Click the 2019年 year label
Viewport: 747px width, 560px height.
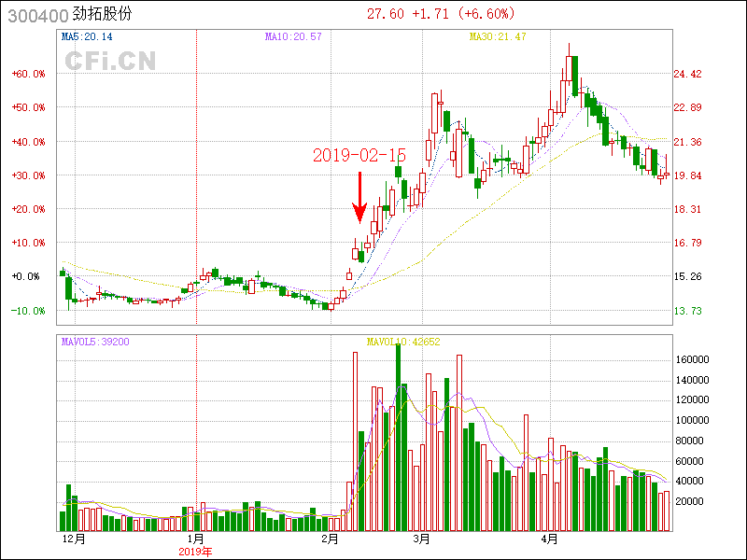pos(196,552)
